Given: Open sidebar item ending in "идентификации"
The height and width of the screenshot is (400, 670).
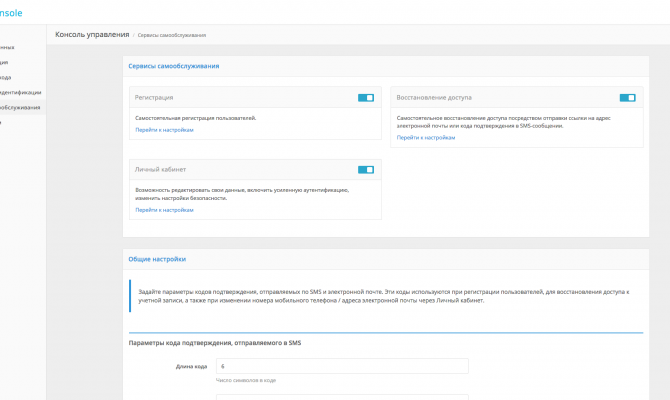Looking at the screenshot, I should pyautogui.click(x=20, y=92).
